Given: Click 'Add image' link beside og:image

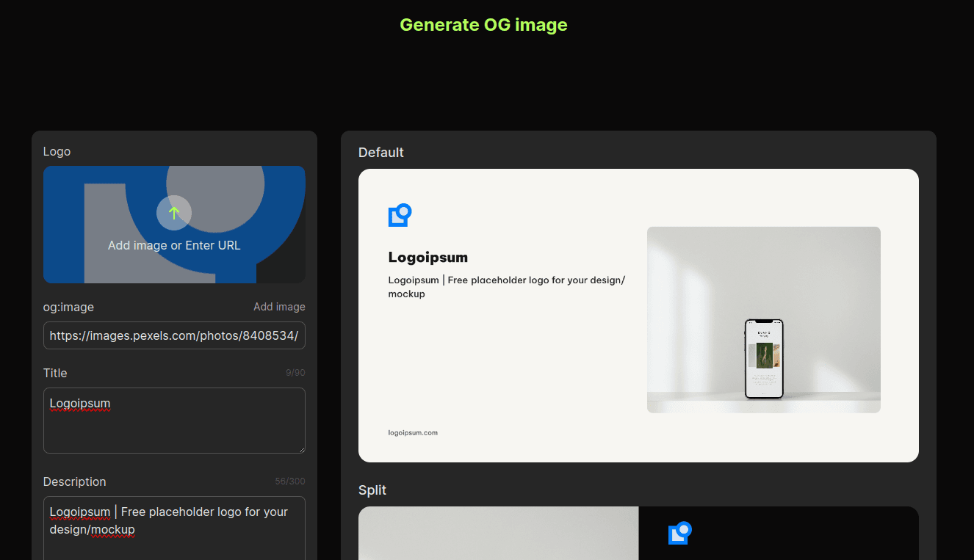Looking at the screenshot, I should [x=279, y=307].
